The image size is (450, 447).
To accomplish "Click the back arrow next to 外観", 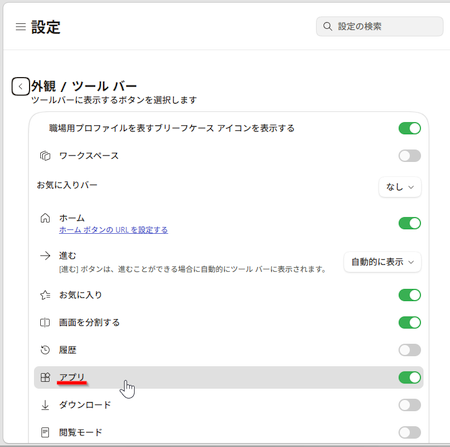I will [21, 87].
